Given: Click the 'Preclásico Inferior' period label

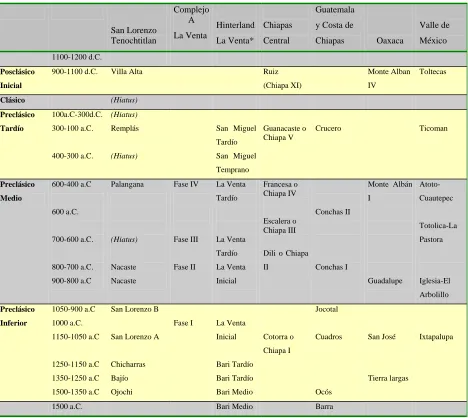Looking at the screenshot, I should click(17, 316).
